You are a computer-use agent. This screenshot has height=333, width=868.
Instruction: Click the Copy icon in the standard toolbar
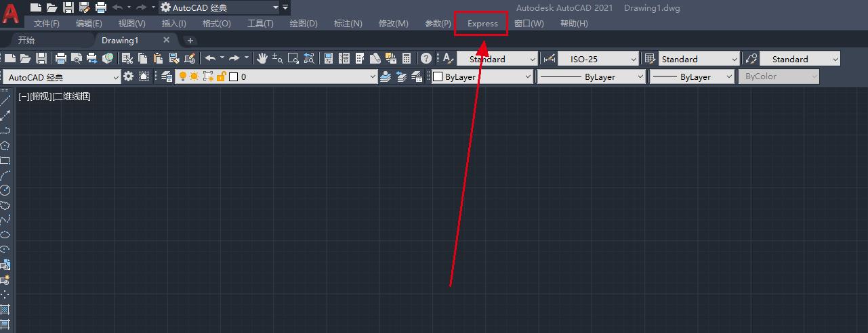(x=143, y=58)
